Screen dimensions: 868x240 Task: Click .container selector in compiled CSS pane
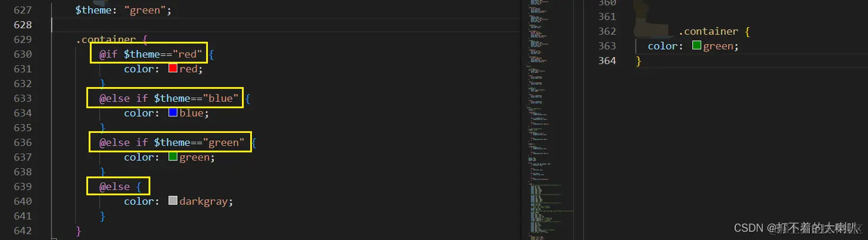[708, 31]
